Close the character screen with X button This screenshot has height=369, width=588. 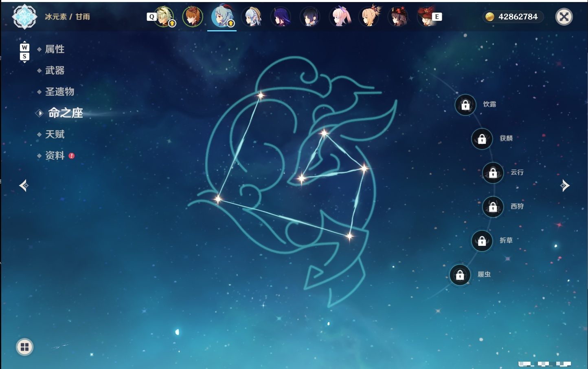click(564, 17)
